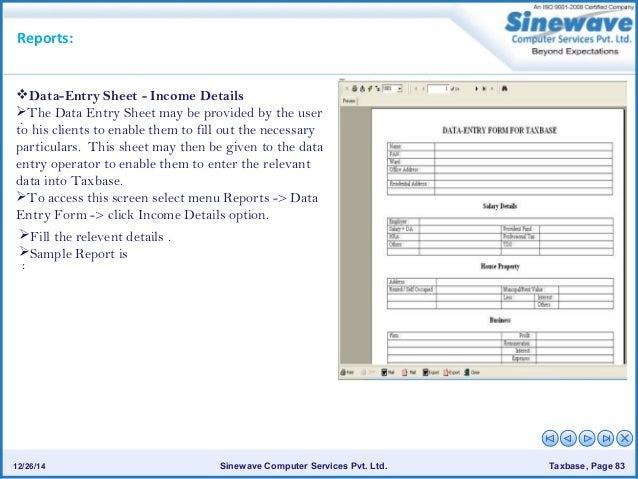
Task: Click the Sinewave company logo
Action: click(569, 31)
